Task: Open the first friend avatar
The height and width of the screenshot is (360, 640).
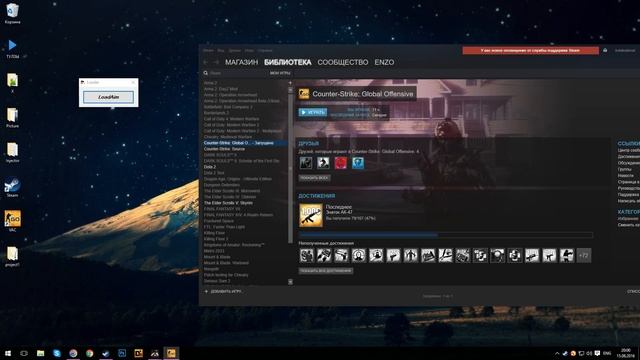Action: click(x=306, y=163)
